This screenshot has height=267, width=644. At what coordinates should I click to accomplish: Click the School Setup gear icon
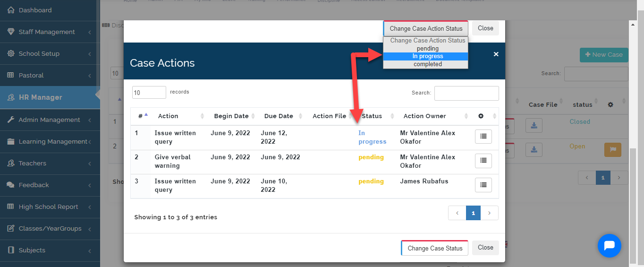(11, 53)
